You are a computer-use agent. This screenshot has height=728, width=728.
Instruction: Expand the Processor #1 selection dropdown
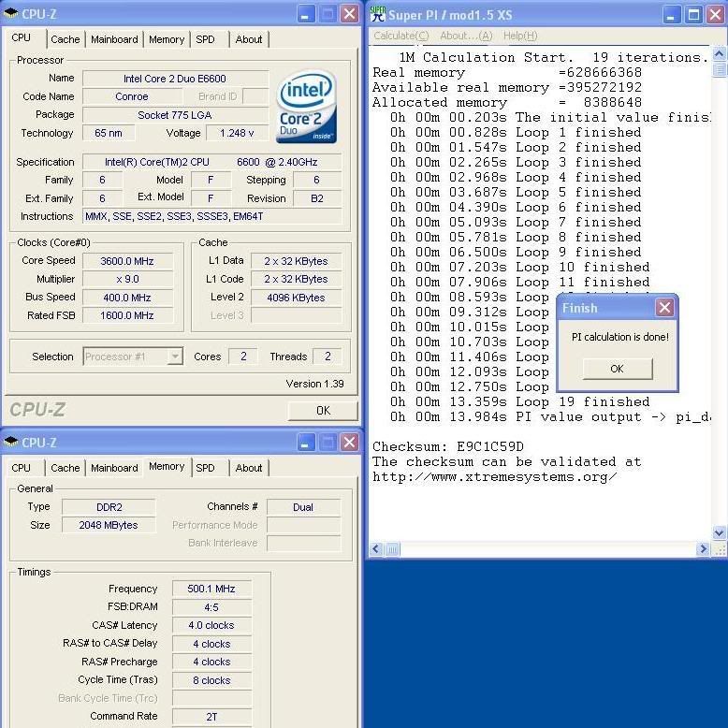click(x=175, y=357)
